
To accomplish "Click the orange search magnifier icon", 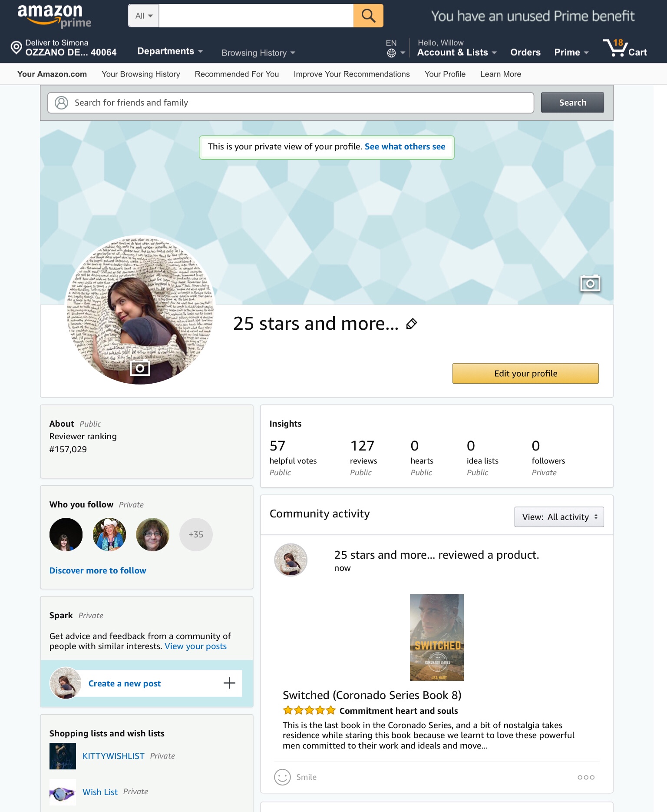I will coord(368,16).
